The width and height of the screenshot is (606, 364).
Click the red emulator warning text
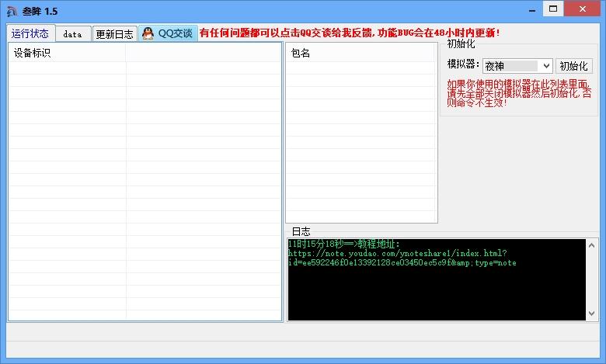(518, 93)
